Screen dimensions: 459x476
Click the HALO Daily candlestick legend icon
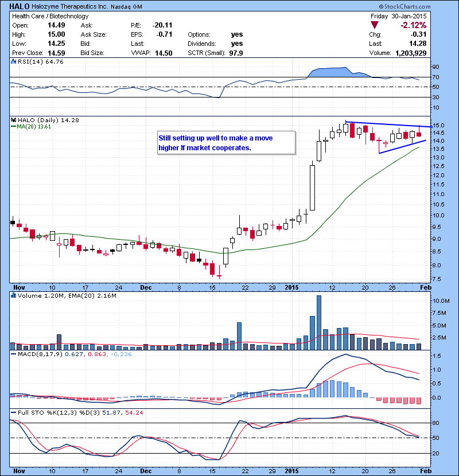13,120
